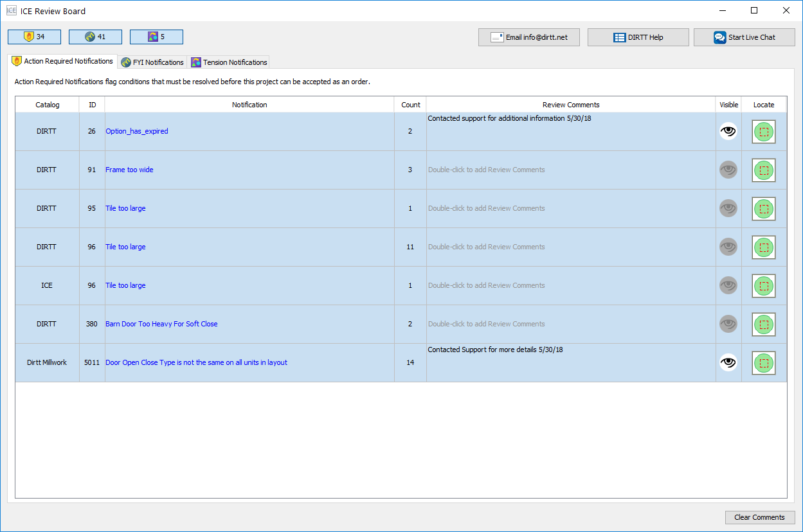Screen dimensions: 803x532
Task: Click count value 14 in Dirtt Millwork row
Action: [410, 362]
